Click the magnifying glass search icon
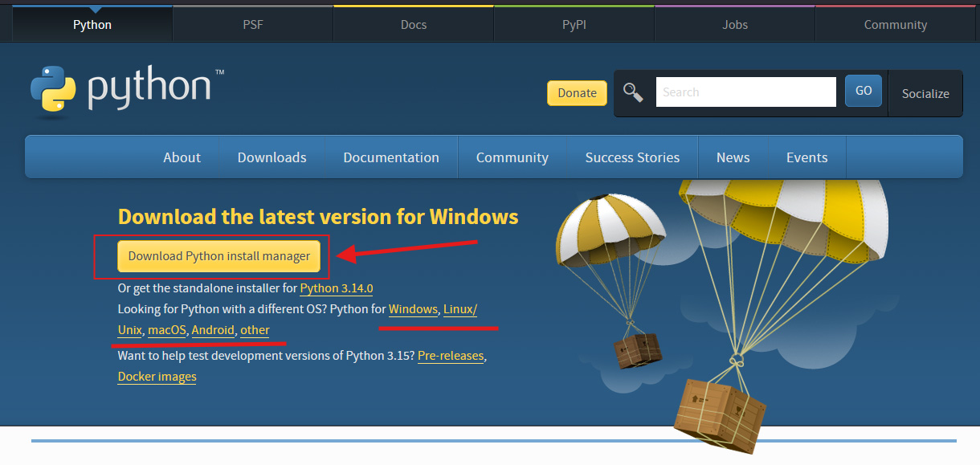 coord(633,92)
